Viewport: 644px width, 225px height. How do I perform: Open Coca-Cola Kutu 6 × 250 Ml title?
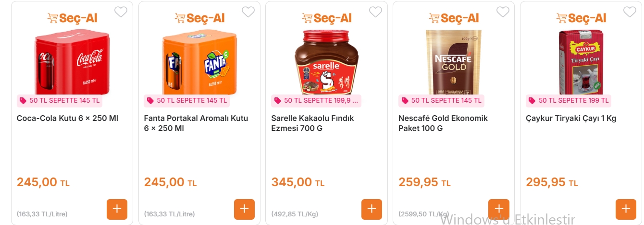click(67, 118)
